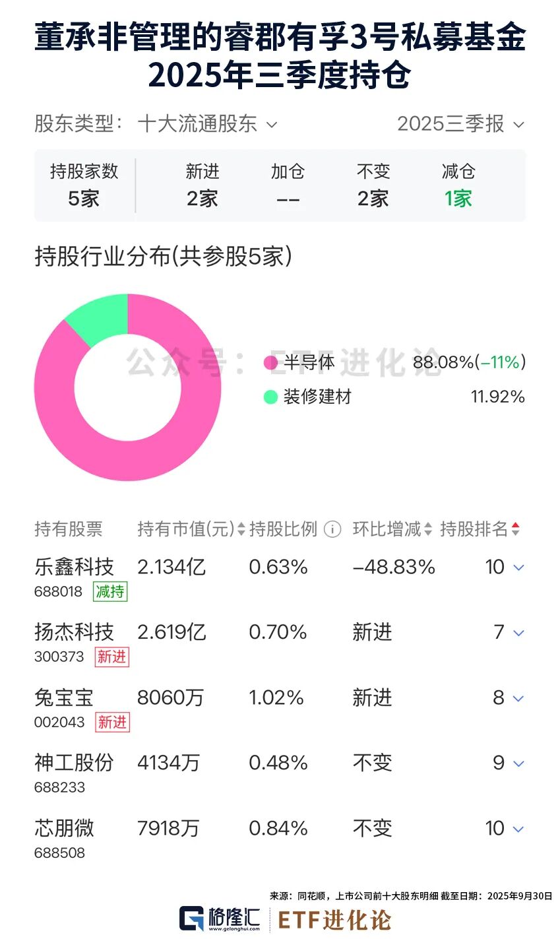Screen dimensions: 560x939
Task: Expand the 乐鑫科技 row chevron
Action: point(518,567)
